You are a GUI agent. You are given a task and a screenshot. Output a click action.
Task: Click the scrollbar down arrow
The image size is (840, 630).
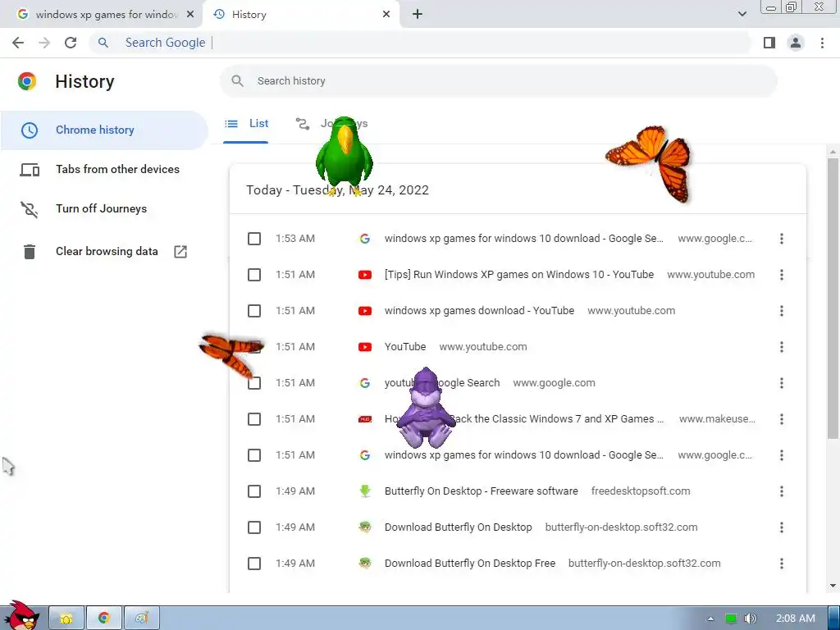click(x=833, y=586)
